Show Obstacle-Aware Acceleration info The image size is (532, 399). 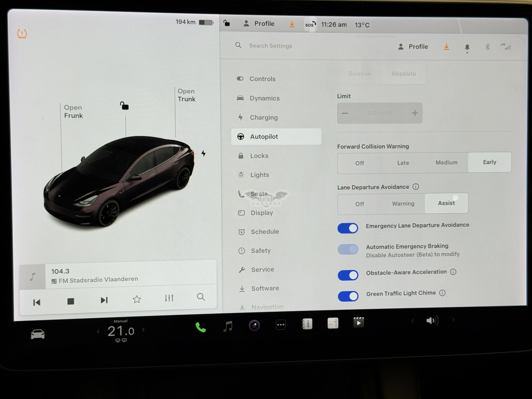pos(453,272)
